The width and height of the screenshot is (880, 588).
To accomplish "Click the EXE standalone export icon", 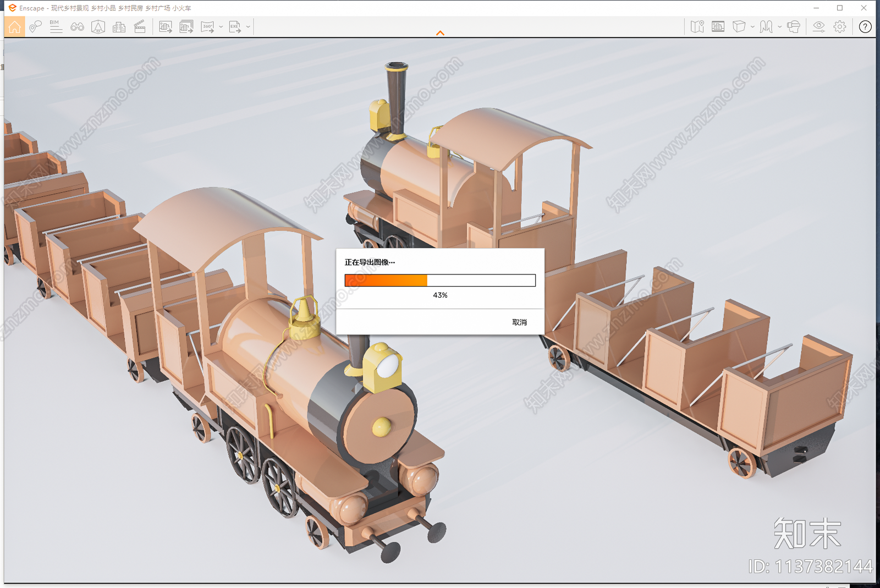I will 235,26.
